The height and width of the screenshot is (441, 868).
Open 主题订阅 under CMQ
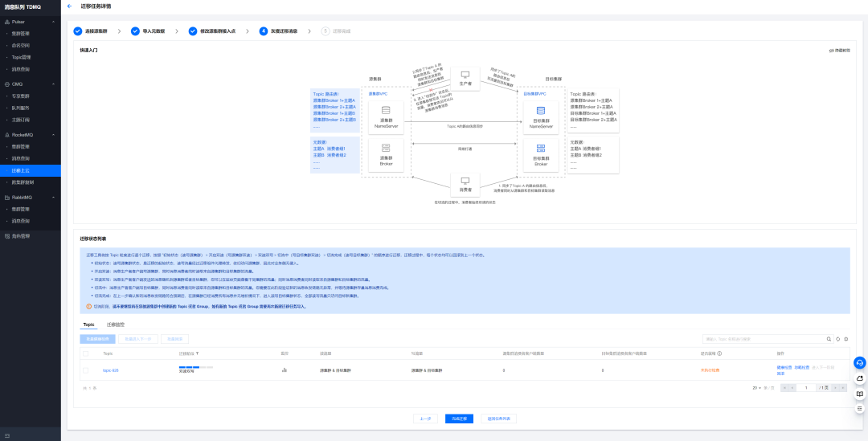[21, 120]
